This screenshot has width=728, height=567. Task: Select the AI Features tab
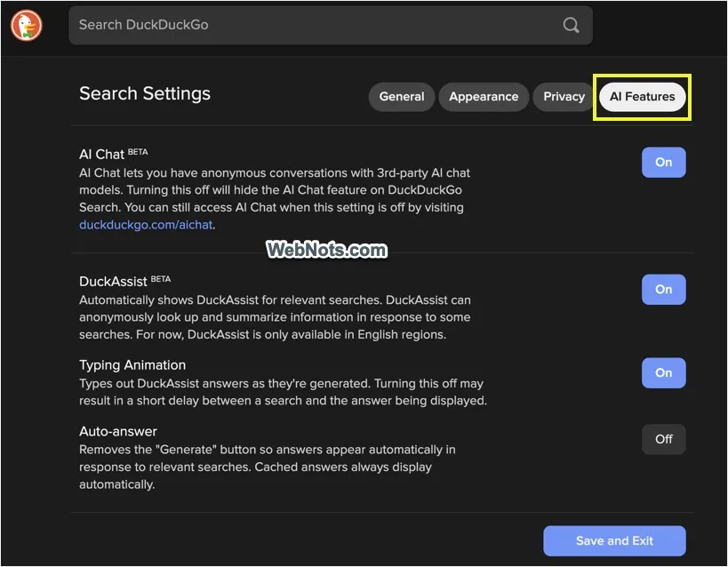click(642, 97)
